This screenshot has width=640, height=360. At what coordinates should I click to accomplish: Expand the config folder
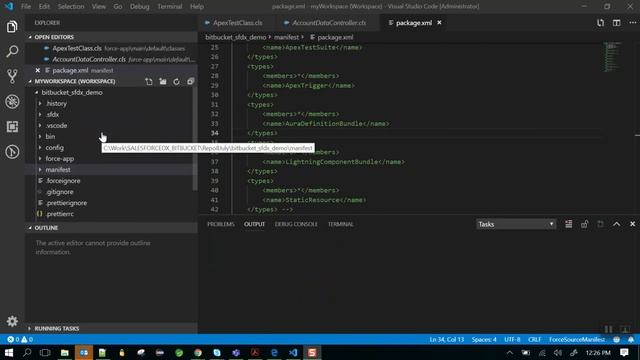tap(54, 148)
